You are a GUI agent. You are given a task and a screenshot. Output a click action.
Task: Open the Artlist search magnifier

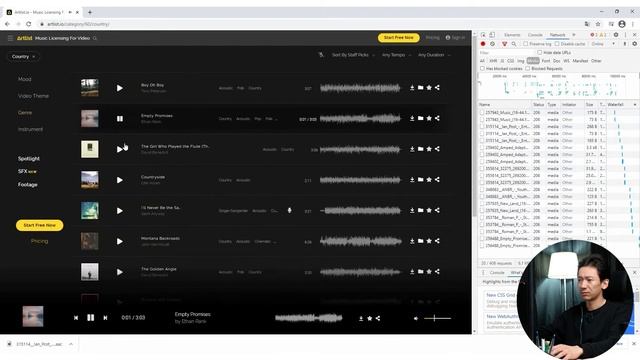[95, 38]
